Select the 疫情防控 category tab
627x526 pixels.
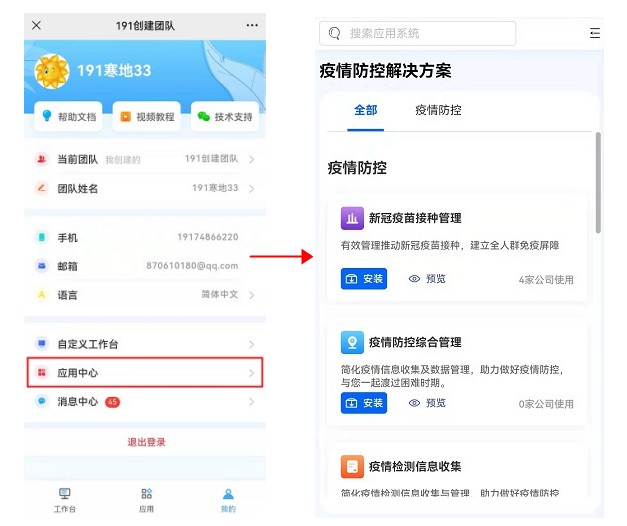(438, 111)
